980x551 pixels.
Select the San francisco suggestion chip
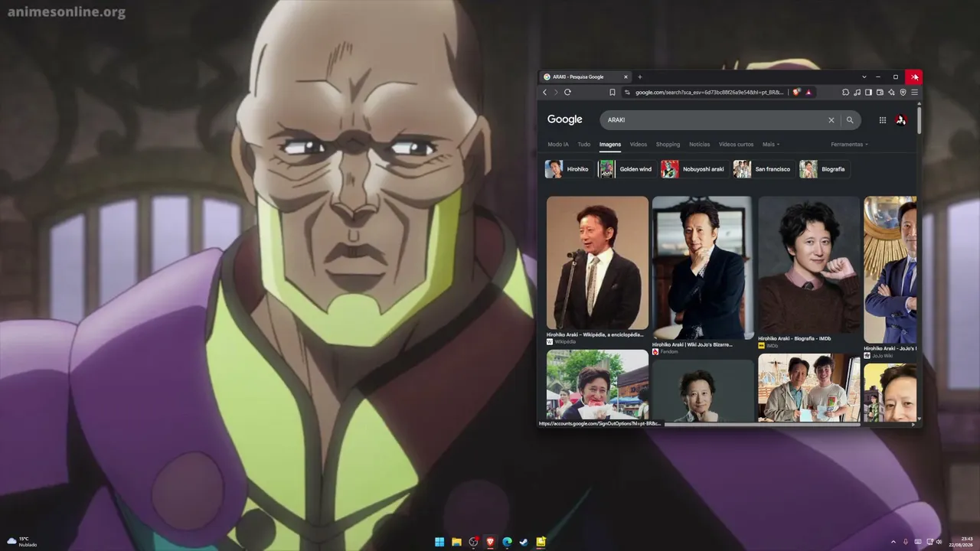click(x=763, y=169)
